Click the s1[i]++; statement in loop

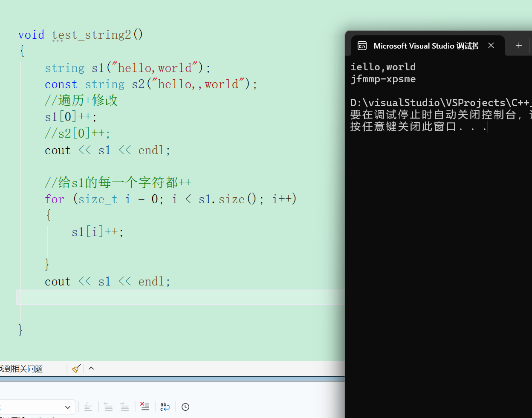(98, 232)
